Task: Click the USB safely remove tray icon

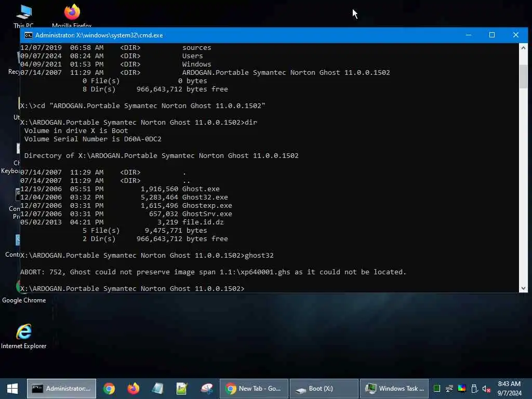Action: click(x=474, y=389)
